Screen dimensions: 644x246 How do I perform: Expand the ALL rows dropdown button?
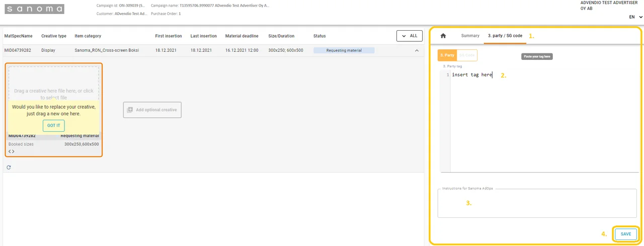coord(409,36)
